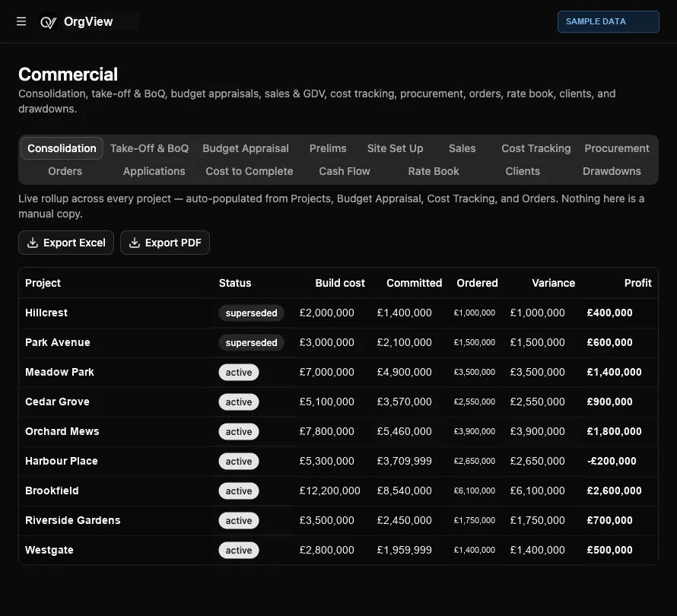Click the Ordered column header
This screenshot has height=616, width=677.
click(x=477, y=283)
